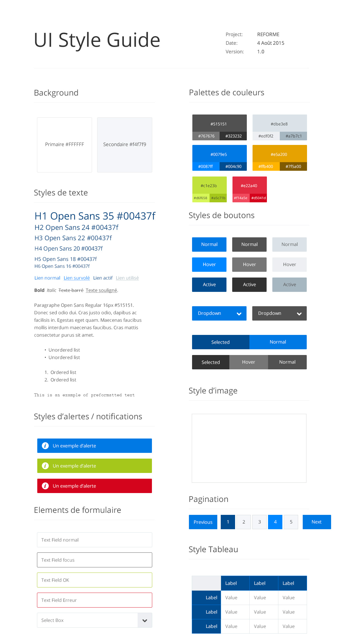Focus the Text Field normal input

[x=95, y=540]
